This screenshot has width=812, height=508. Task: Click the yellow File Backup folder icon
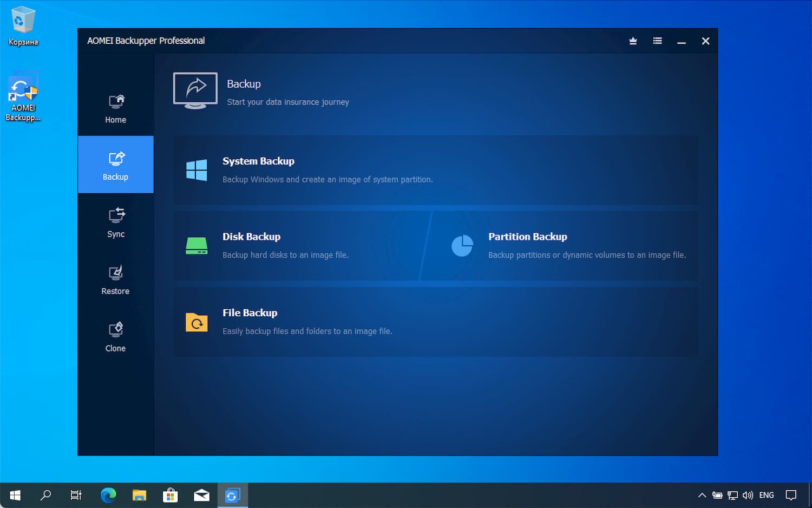(197, 322)
